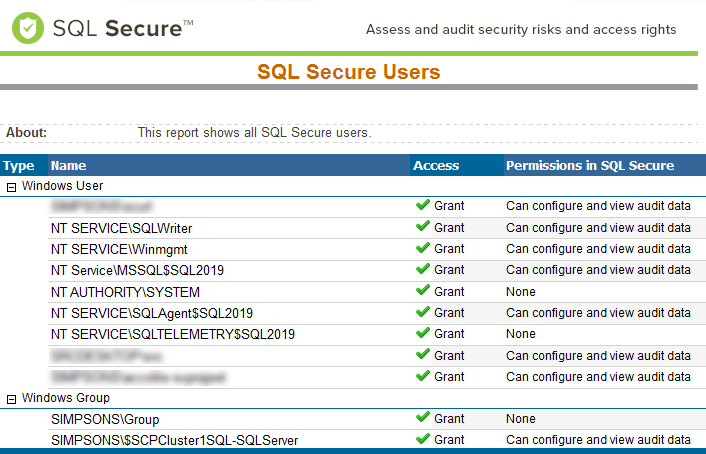Click checkmark icon for SQLAgent$SQL2019 row
Viewport: 706px width, 454px height.
423,312
